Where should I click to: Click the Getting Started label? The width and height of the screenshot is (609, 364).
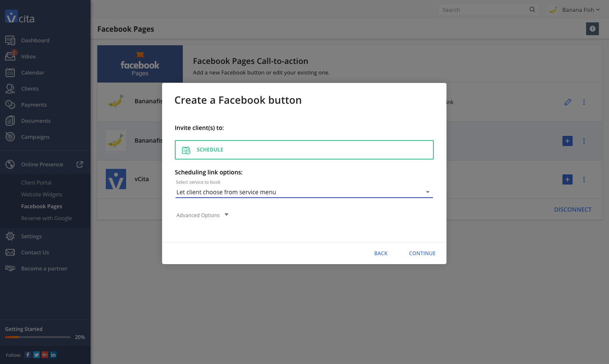click(24, 329)
